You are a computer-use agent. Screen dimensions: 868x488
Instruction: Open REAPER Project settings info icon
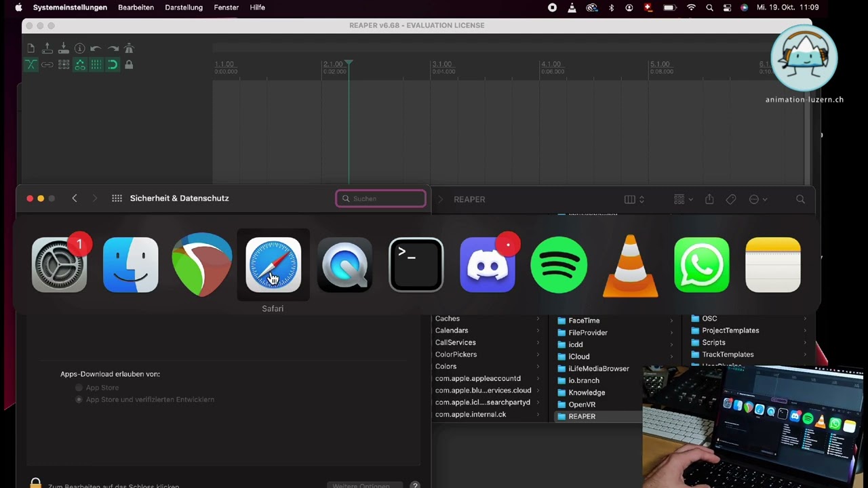pos(80,48)
